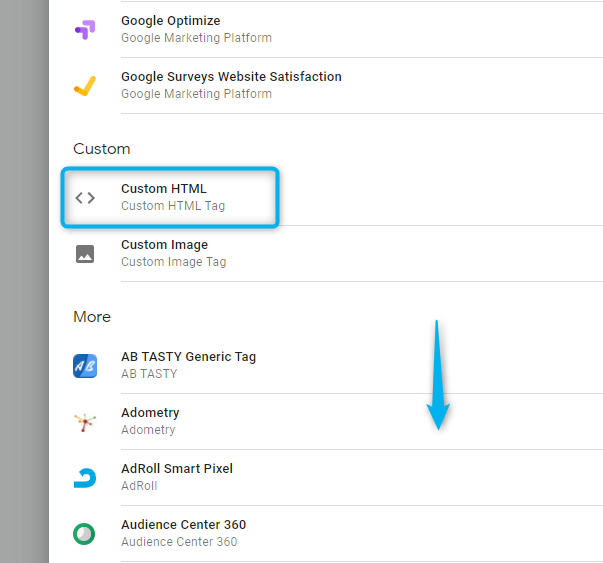Click the Adometry network logo icon
603x563 pixels.
point(85,422)
